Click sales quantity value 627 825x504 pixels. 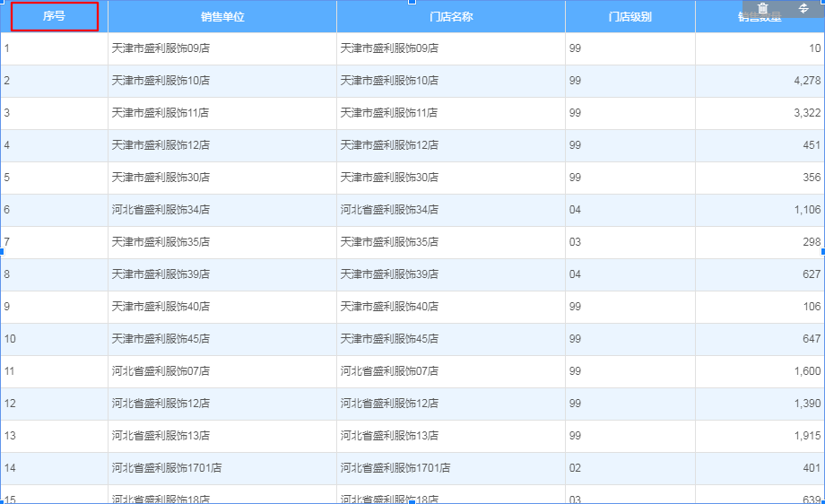812,274
